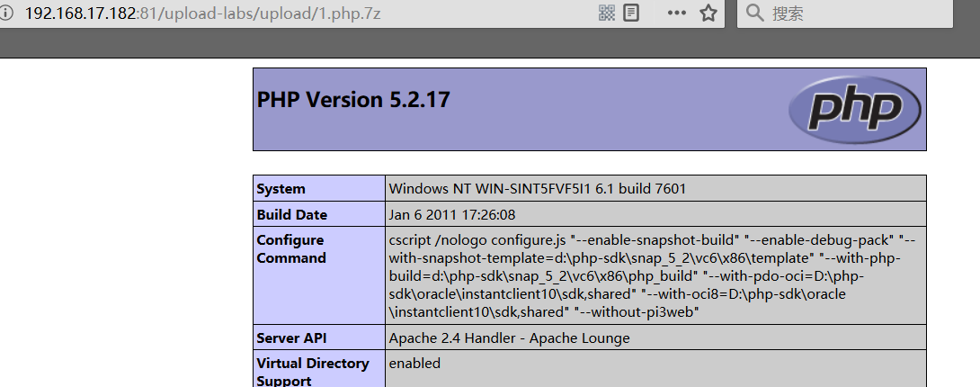Select the Build Date row label
Image resolution: width=980 pixels, height=387 pixels.
pyautogui.click(x=292, y=215)
